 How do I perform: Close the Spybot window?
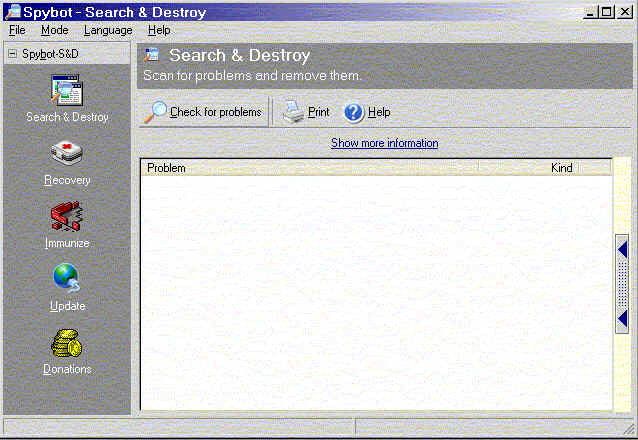(x=625, y=12)
